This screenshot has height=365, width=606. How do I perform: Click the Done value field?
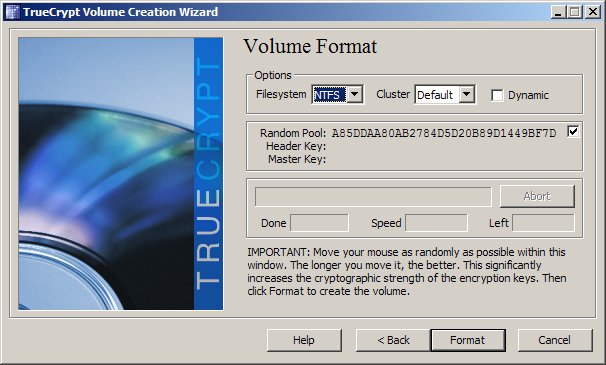tap(319, 223)
